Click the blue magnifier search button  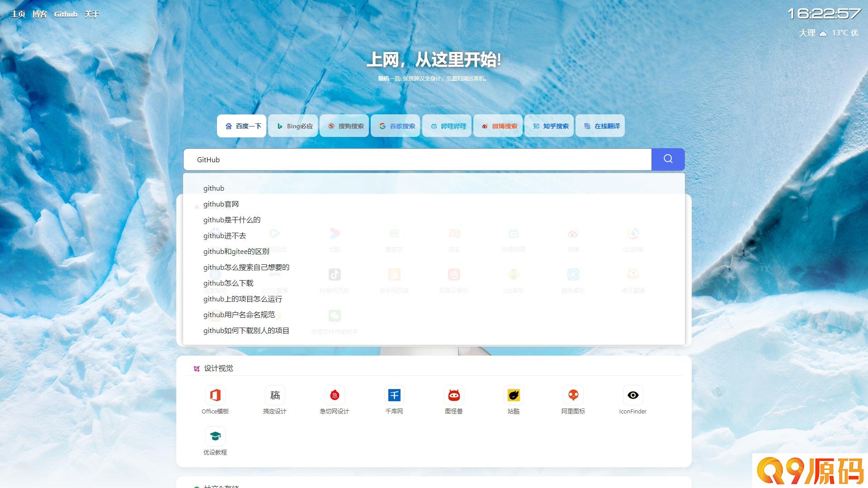(668, 159)
